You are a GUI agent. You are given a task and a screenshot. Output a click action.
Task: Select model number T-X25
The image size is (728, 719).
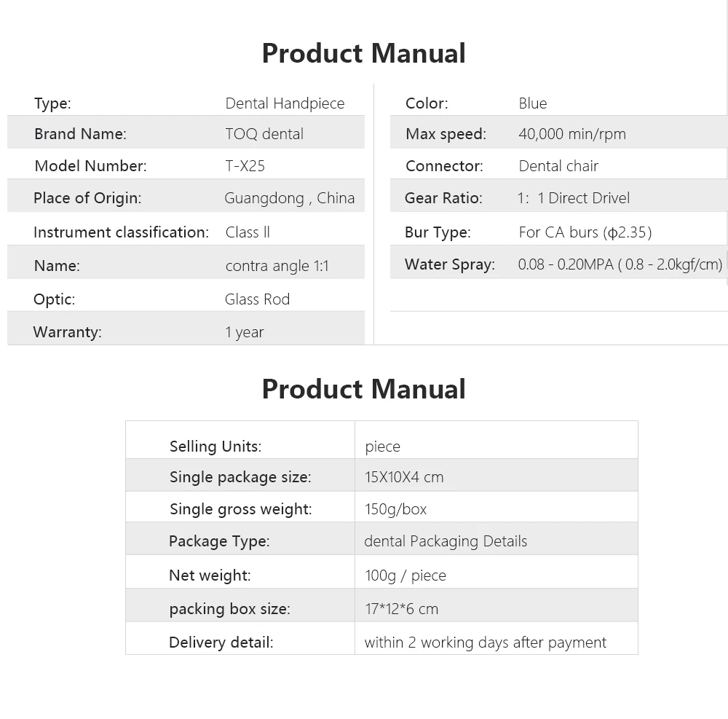[245, 166]
